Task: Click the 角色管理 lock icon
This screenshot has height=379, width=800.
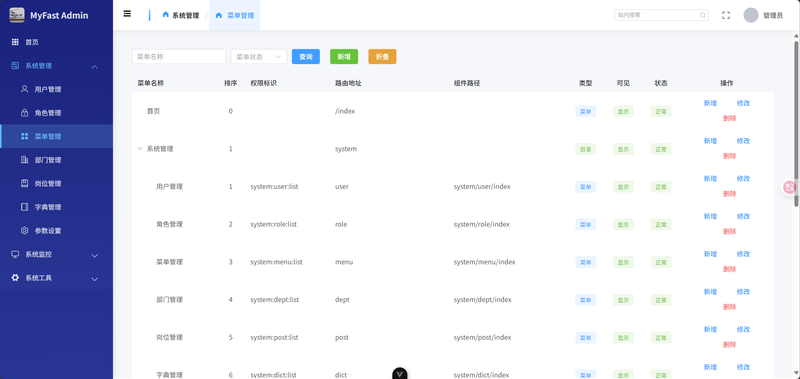Action: (24, 113)
